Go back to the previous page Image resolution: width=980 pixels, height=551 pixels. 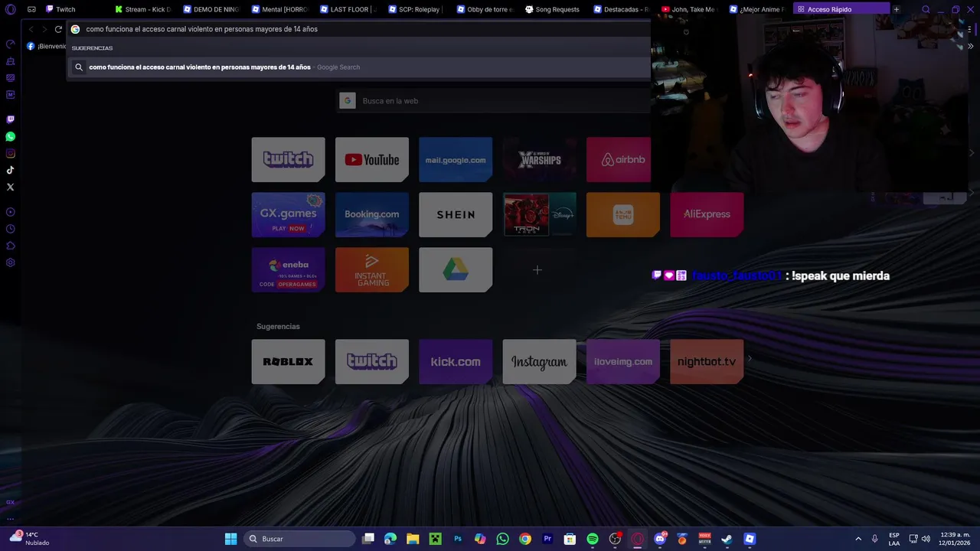pyautogui.click(x=31, y=29)
